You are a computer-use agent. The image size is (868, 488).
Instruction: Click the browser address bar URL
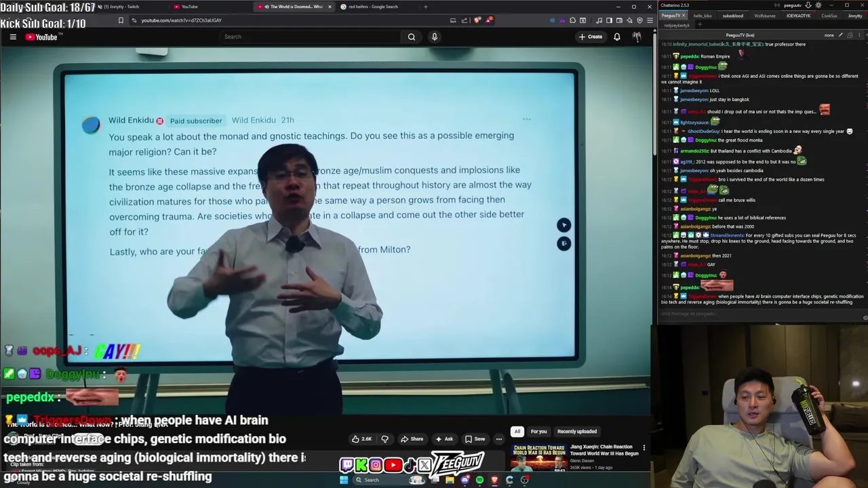181,20
